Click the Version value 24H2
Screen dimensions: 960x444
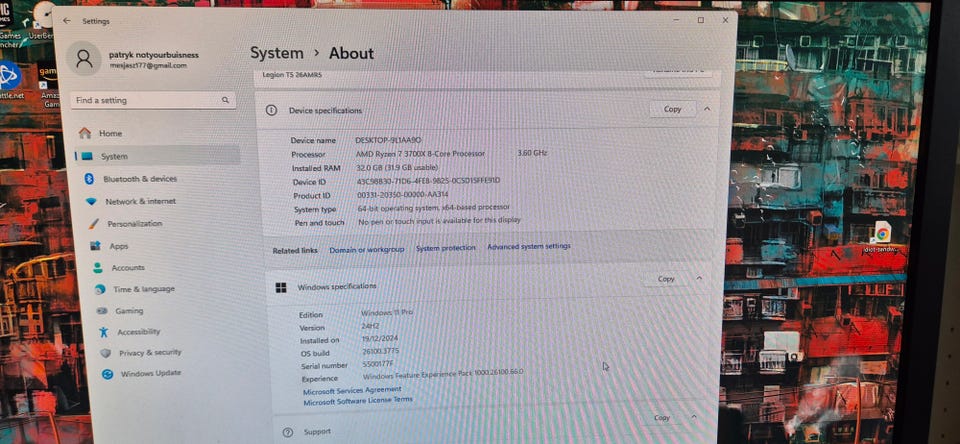(370, 326)
